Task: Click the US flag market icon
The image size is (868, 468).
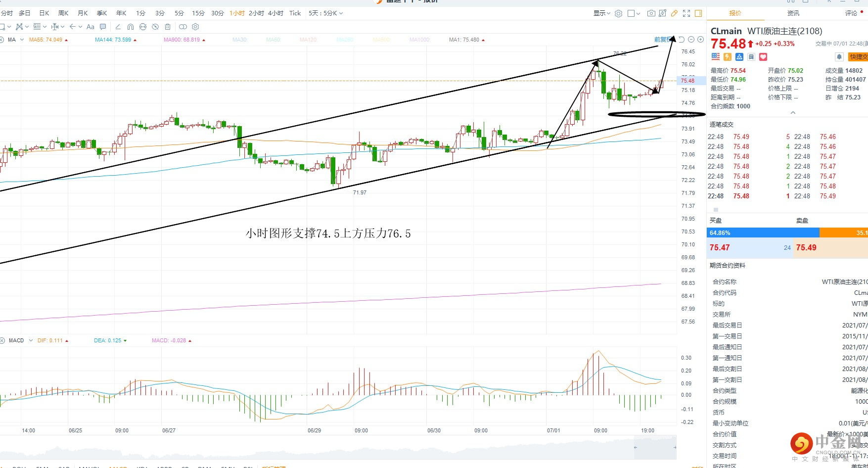Action: (716, 57)
